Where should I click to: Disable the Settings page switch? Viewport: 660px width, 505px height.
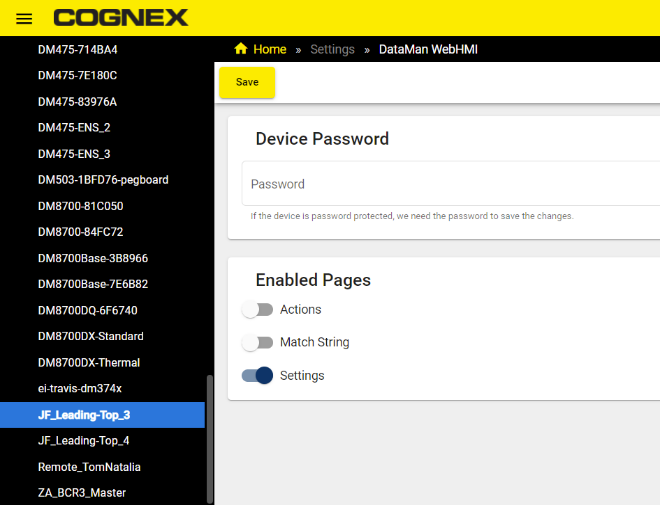click(258, 376)
